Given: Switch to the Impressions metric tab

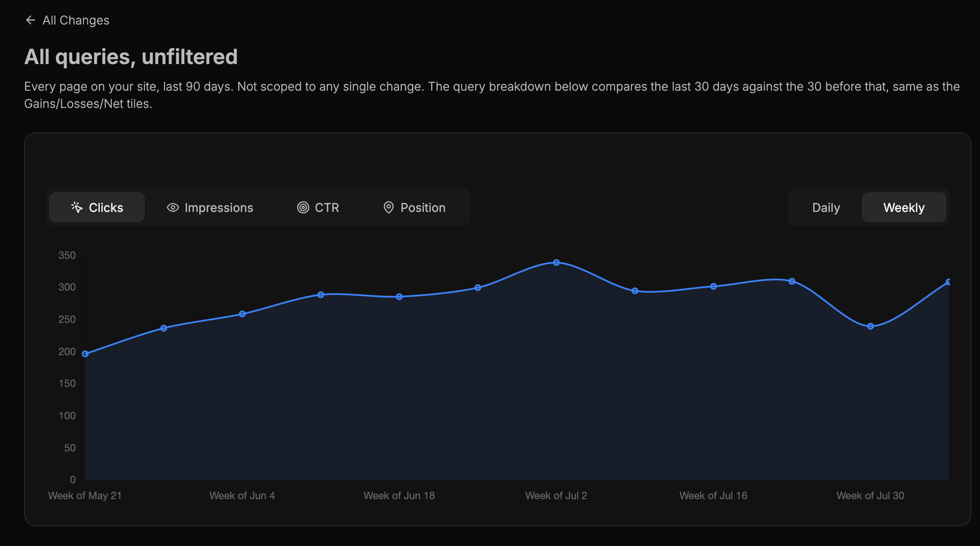Looking at the screenshot, I should point(210,208).
